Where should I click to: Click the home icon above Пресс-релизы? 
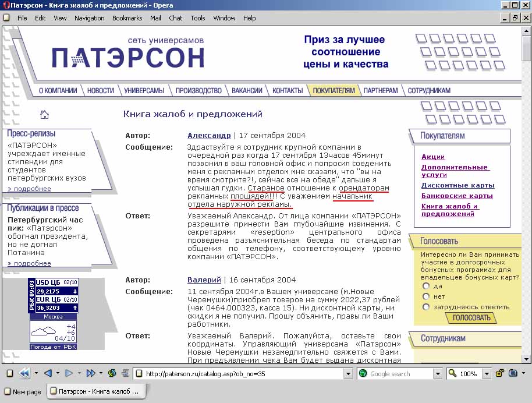[44, 114]
